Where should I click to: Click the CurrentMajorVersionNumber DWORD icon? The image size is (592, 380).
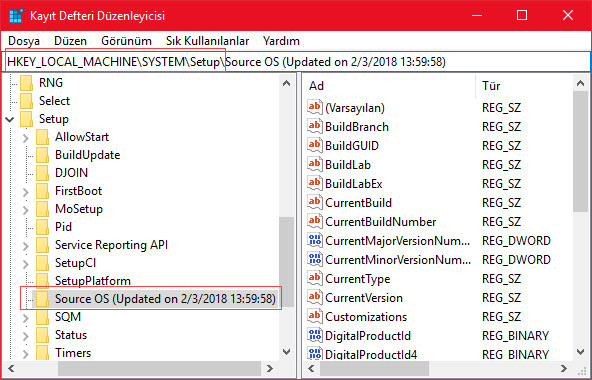314,240
